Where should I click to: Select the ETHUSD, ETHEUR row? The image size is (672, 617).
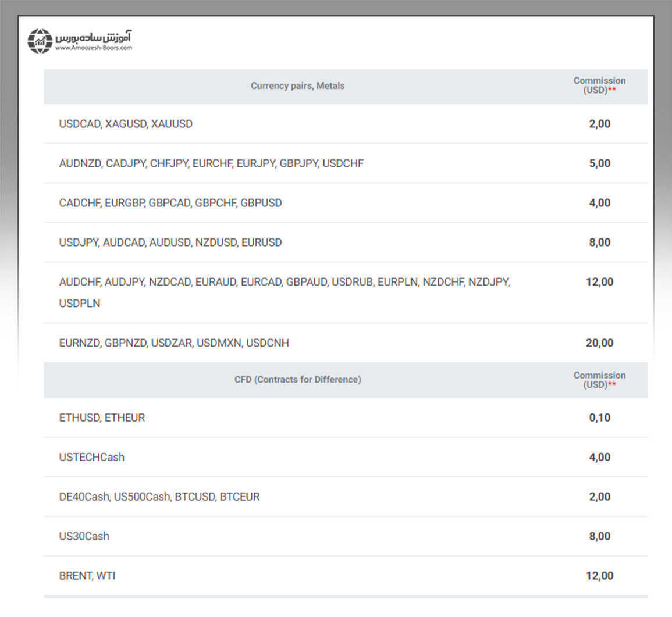coord(102,418)
